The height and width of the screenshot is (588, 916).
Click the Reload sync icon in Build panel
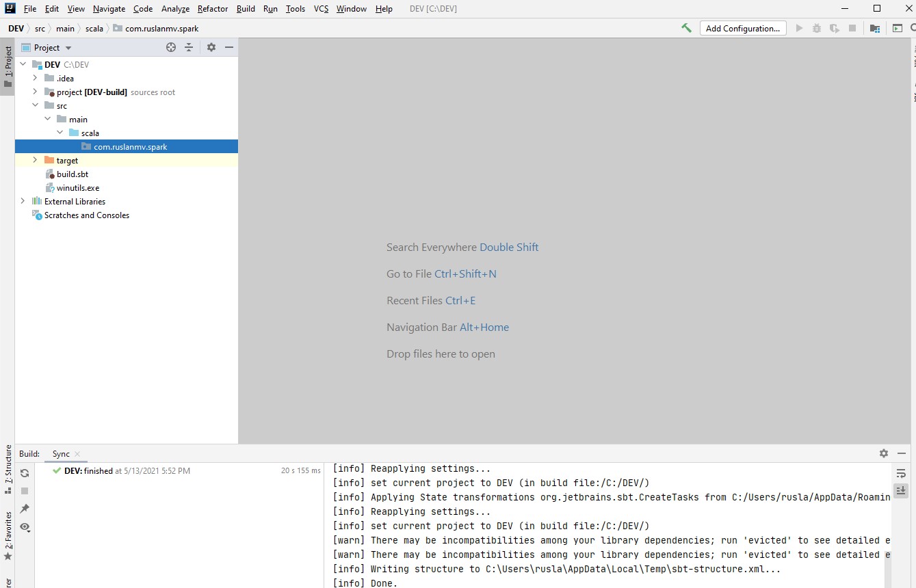tap(25, 473)
